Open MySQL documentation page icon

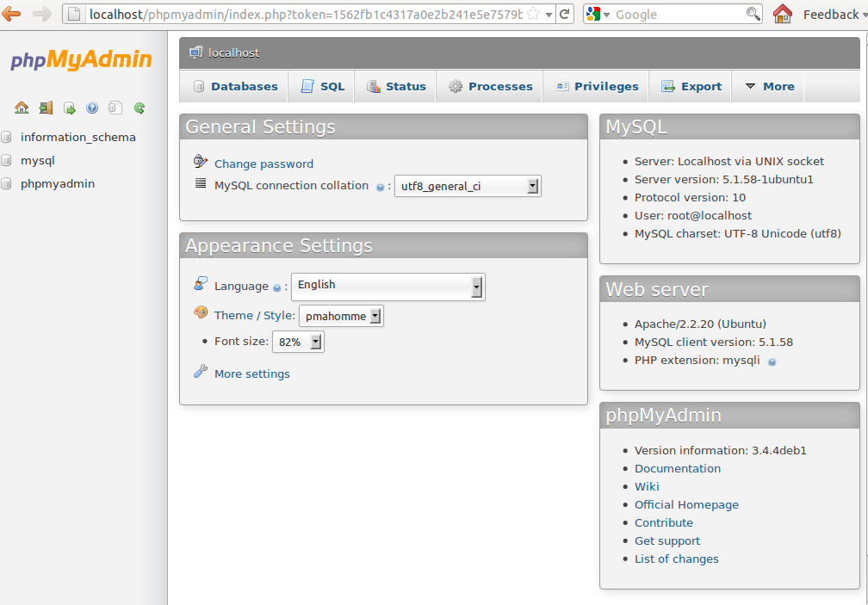point(115,108)
